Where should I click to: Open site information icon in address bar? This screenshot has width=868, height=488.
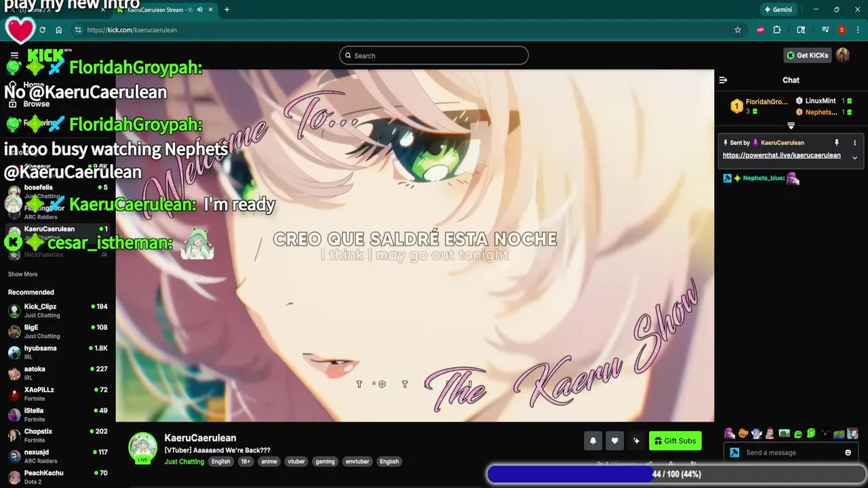point(78,30)
